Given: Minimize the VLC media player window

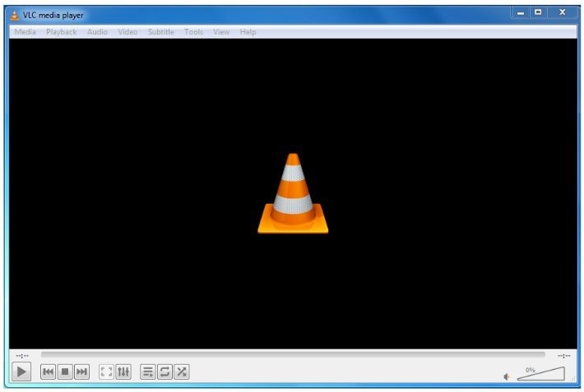Looking at the screenshot, I should [521, 12].
